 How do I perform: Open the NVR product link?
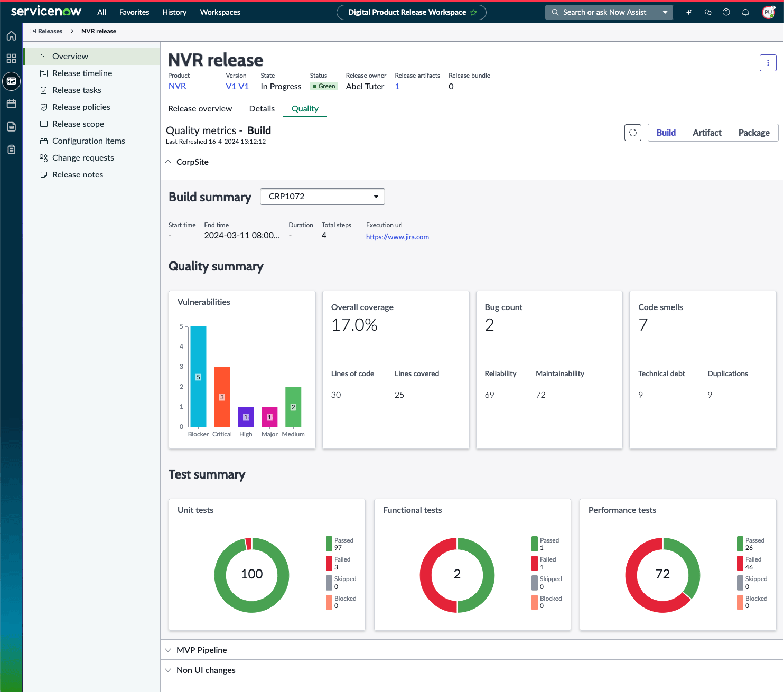tap(178, 86)
